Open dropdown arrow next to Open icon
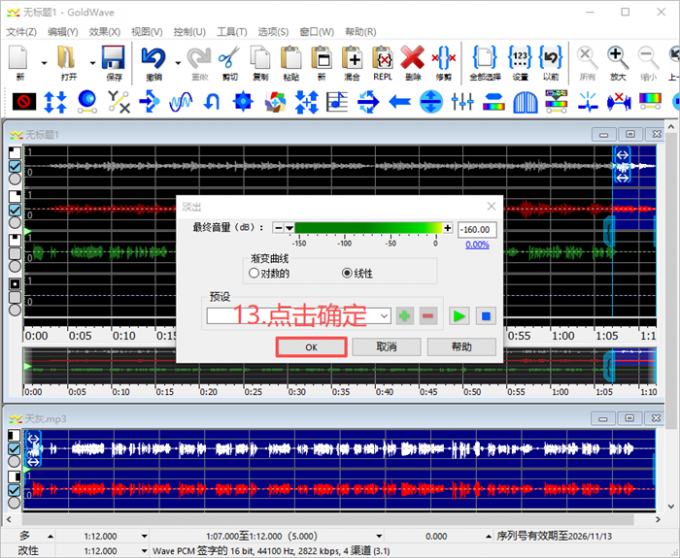 [x=92, y=63]
